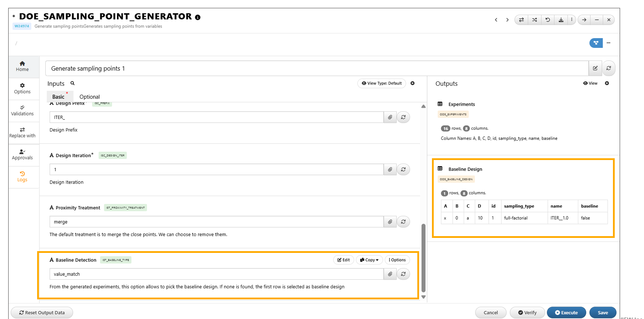Open the vertical three-dot menu in the top toolbar

572,20
